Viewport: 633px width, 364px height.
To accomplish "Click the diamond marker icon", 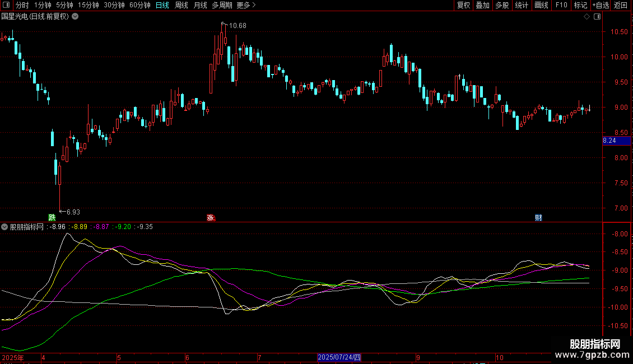I will [587, 17].
